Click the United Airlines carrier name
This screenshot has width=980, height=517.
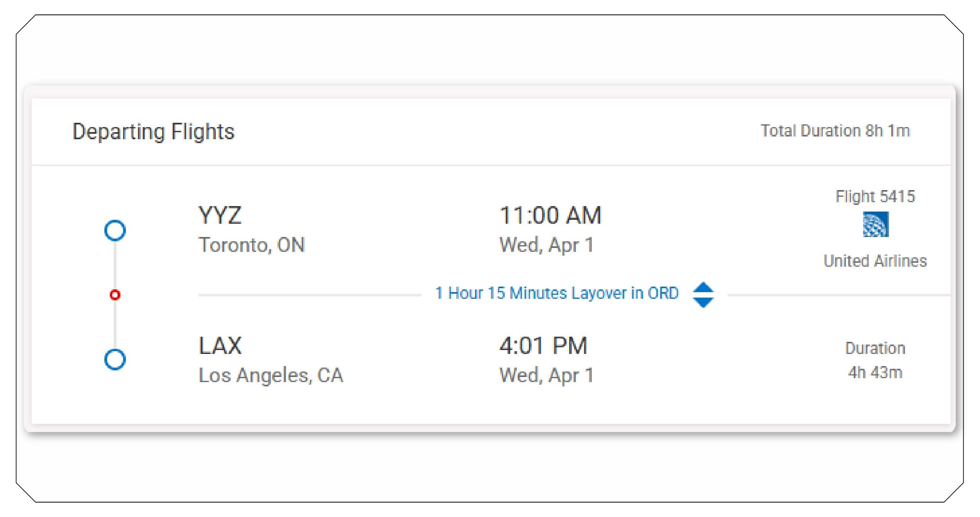[875, 261]
